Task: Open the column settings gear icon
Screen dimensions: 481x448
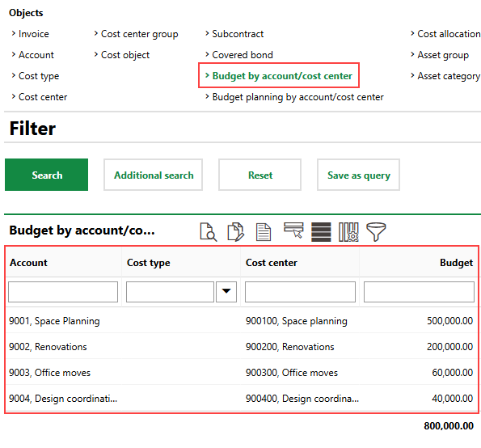Action: click(x=348, y=232)
